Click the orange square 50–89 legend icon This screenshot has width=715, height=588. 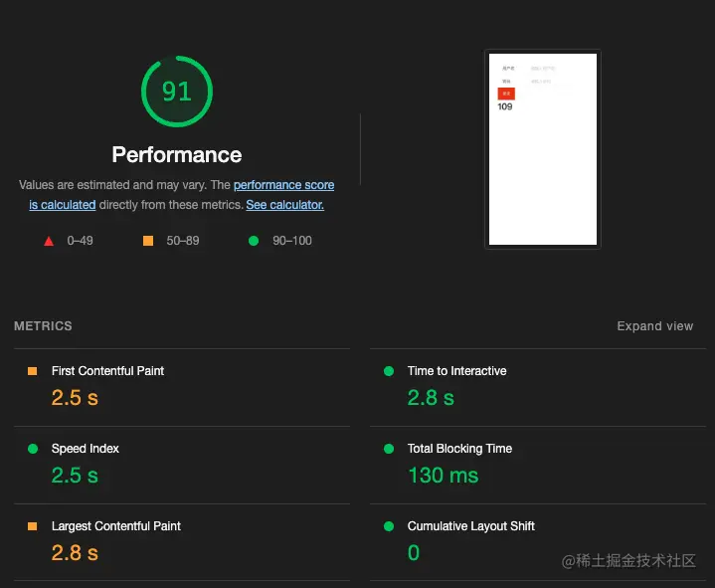[x=148, y=241]
